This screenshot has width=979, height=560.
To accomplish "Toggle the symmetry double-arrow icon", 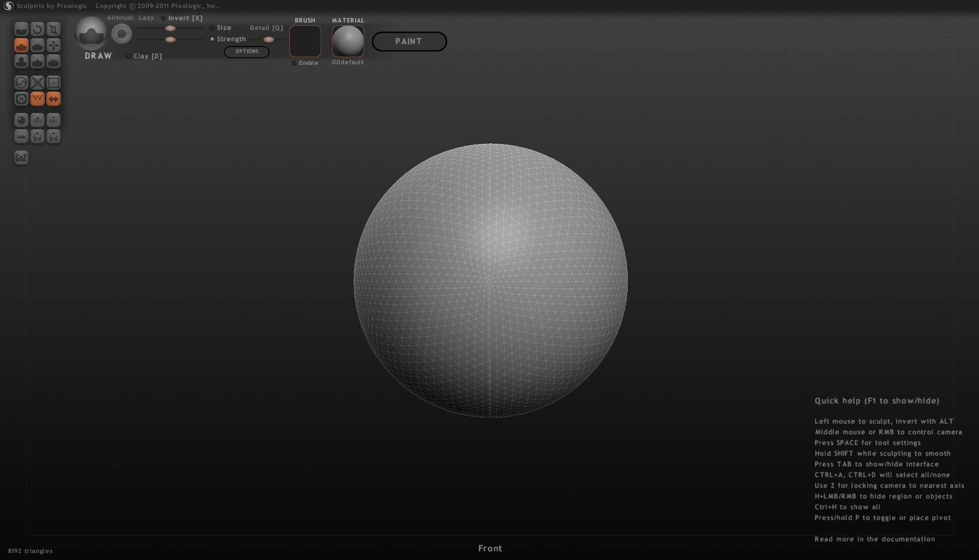I will pos(54,99).
